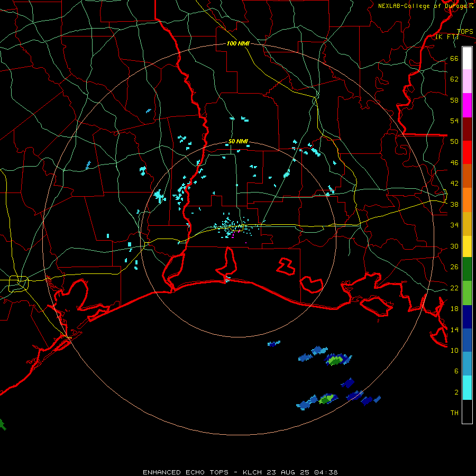Click the white 66 kft legend swatch

[x=467, y=58]
